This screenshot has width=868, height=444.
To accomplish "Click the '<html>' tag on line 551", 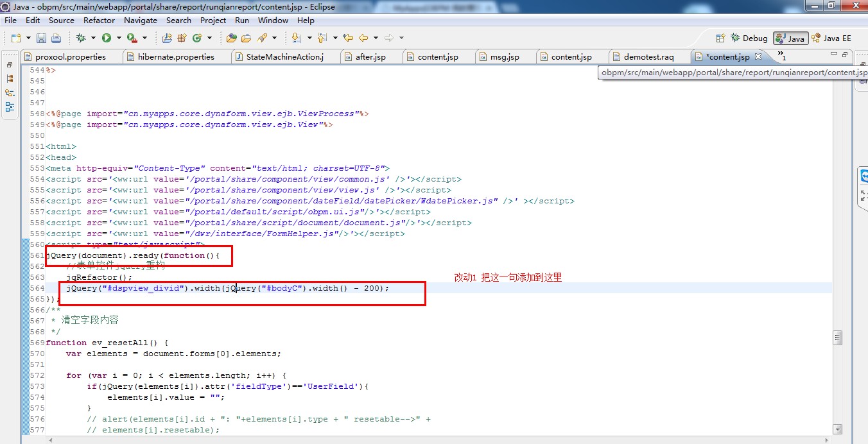I will [61, 146].
